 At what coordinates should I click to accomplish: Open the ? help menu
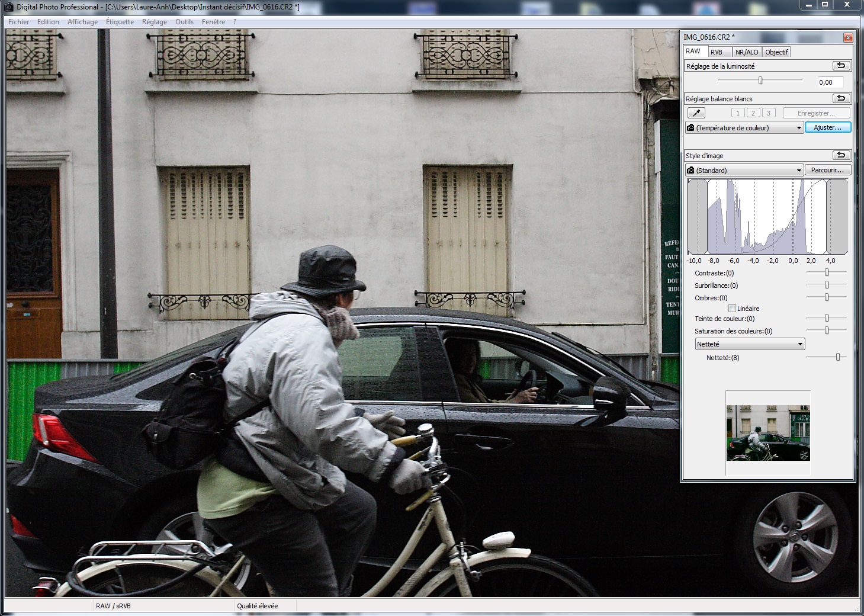235,22
